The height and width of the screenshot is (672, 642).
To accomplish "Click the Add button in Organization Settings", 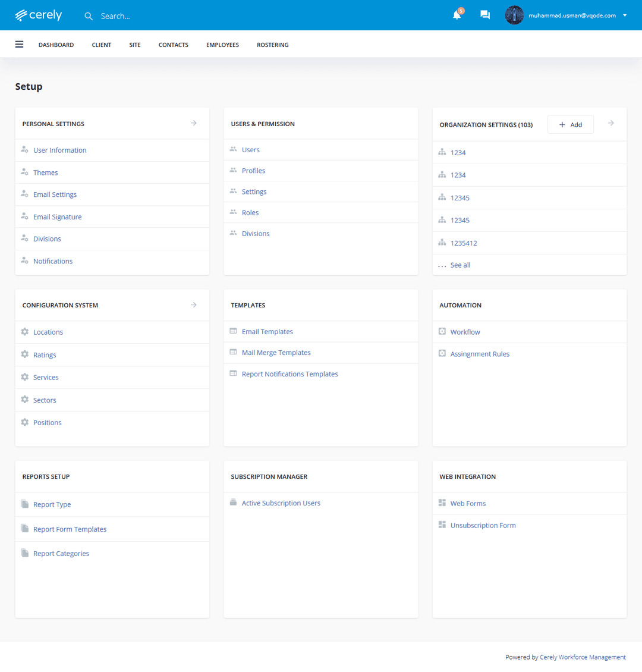I will 570,124.
